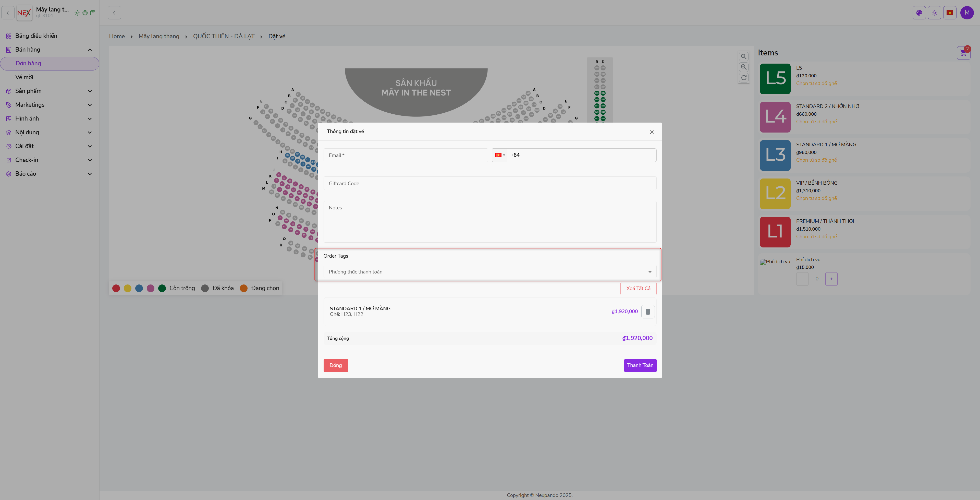Click the color palette theme icon
Screen dimensions: 980x500
tap(919, 13)
